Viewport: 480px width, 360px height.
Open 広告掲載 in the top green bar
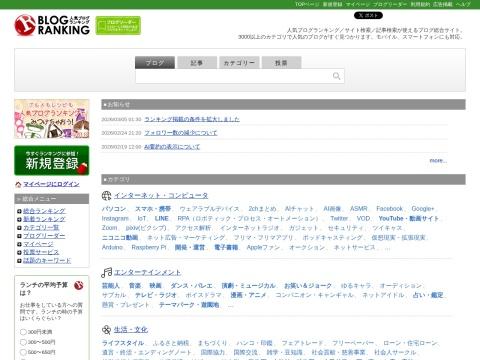point(443,4)
